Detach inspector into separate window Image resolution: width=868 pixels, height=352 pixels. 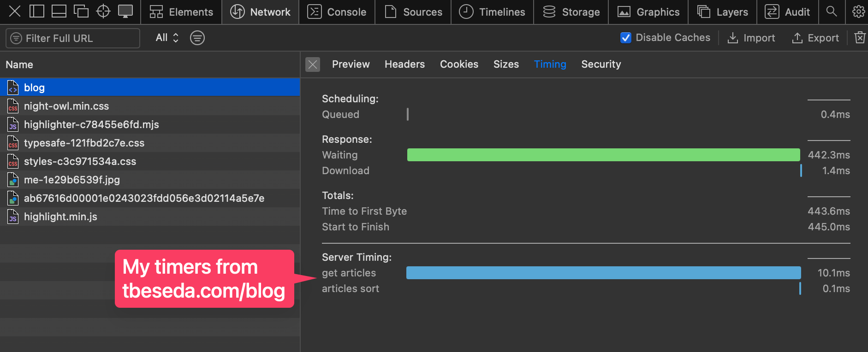pos(81,11)
